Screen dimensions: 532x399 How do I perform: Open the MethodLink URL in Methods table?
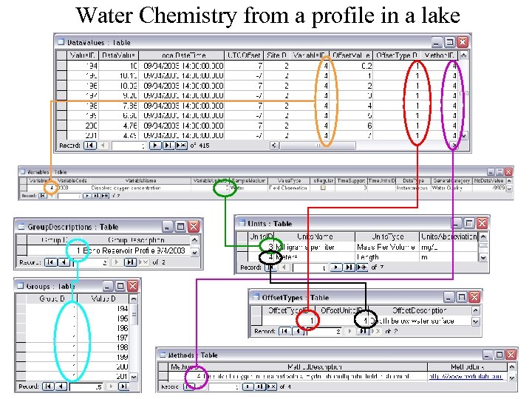pos(465,376)
